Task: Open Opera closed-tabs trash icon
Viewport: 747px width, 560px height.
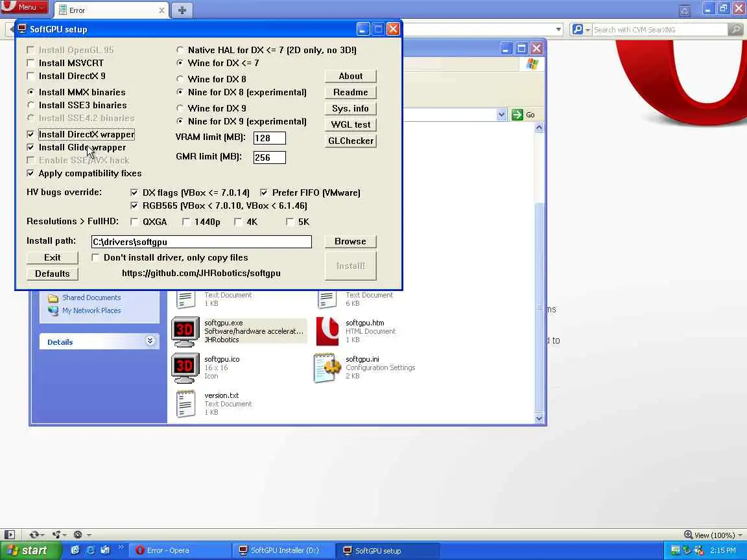Action: (685, 10)
